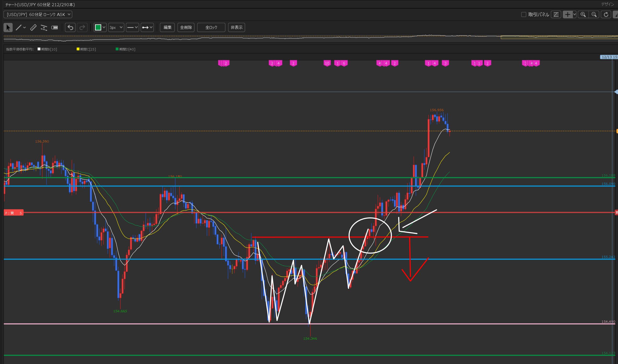Select the arrow pointer tool
618x364 pixels.
pos(8,27)
